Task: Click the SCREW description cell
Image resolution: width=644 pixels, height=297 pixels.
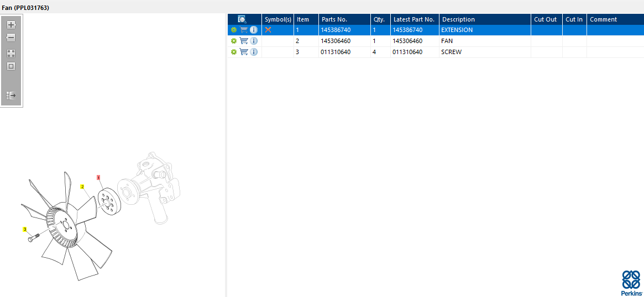Action: [485, 52]
